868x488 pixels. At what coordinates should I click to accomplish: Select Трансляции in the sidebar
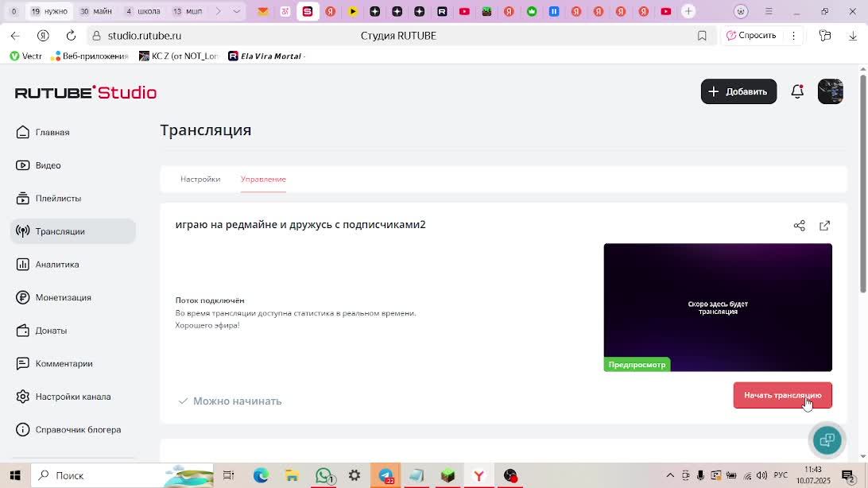[73, 231]
